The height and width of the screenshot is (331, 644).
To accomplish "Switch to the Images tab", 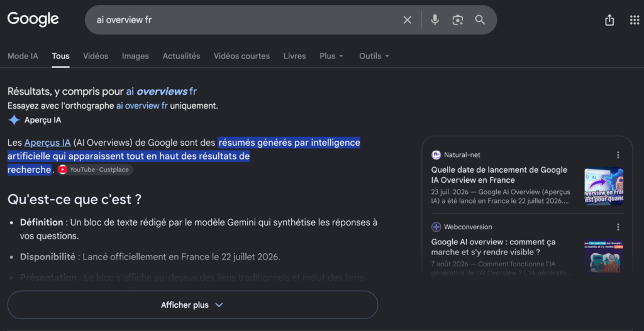I will pyautogui.click(x=135, y=56).
